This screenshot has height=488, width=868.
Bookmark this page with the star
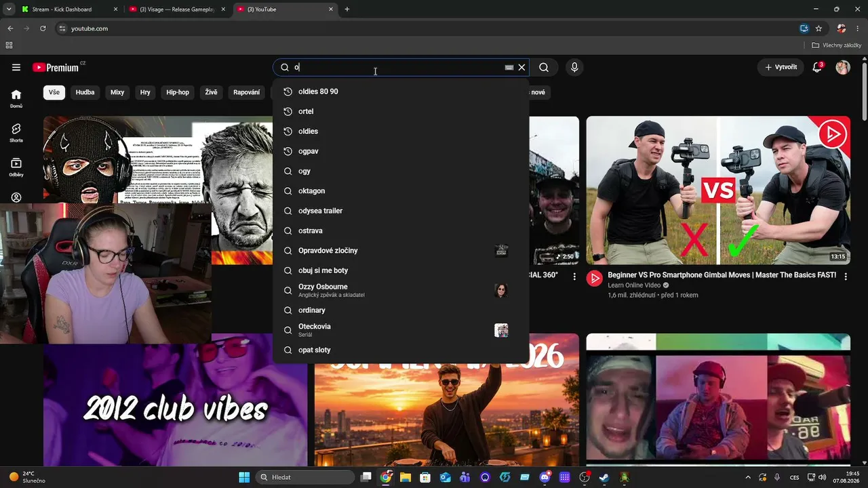[818, 28]
